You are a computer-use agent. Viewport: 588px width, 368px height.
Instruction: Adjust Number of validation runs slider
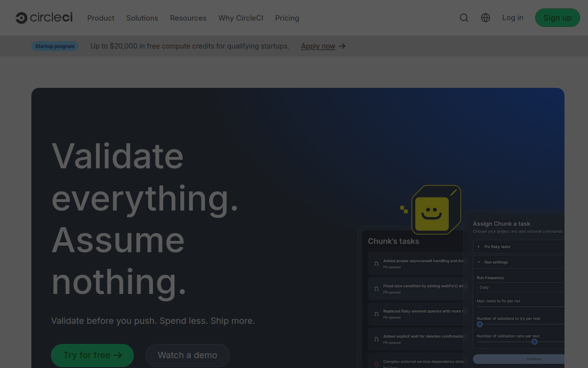[x=535, y=342]
